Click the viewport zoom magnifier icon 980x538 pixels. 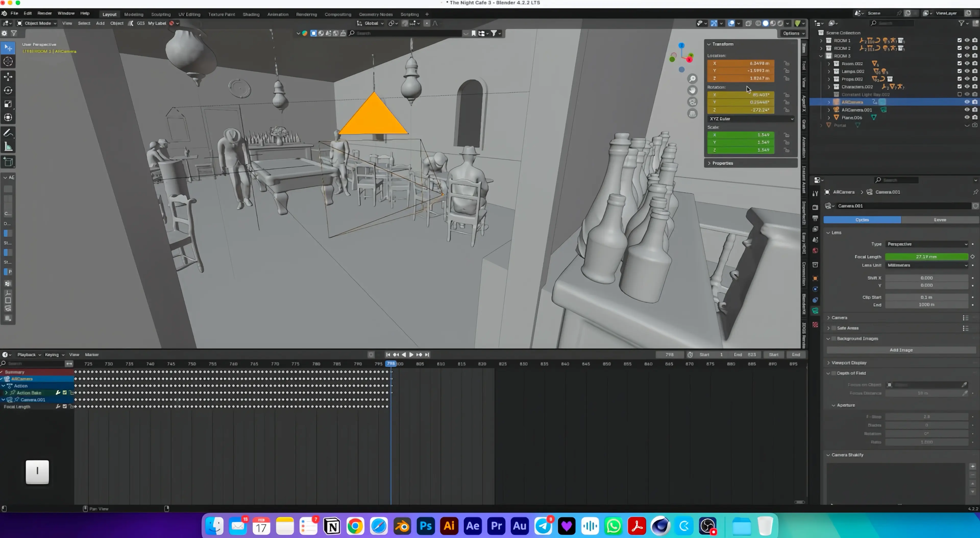692,79
